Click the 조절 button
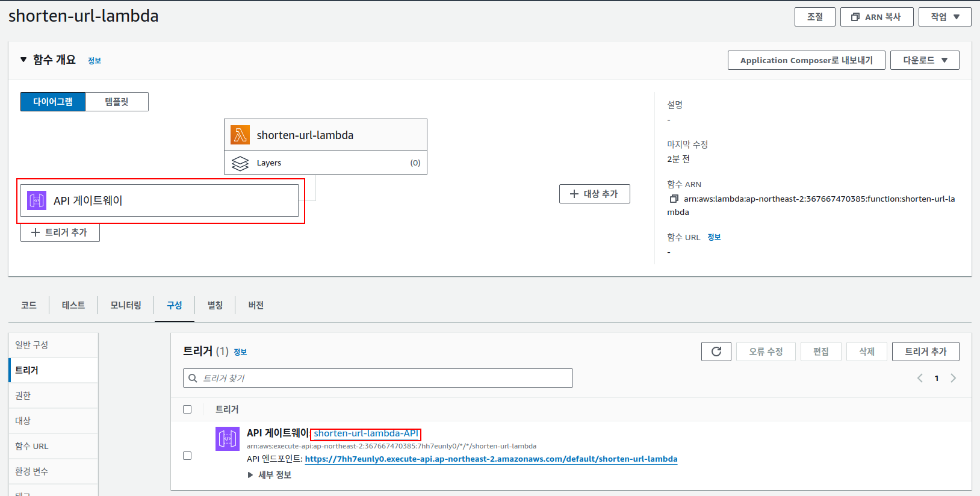Image resolution: width=980 pixels, height=496 pixels. (815, 17)
